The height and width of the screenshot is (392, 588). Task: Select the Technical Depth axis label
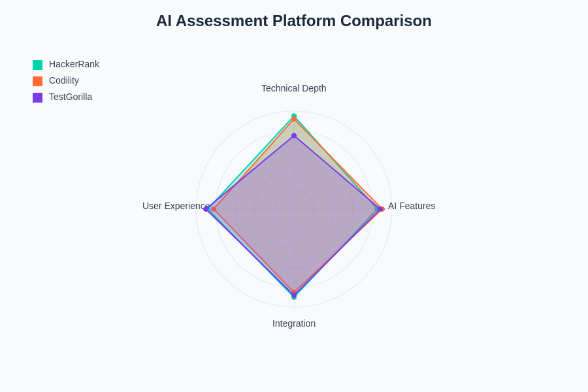(293, 88)
